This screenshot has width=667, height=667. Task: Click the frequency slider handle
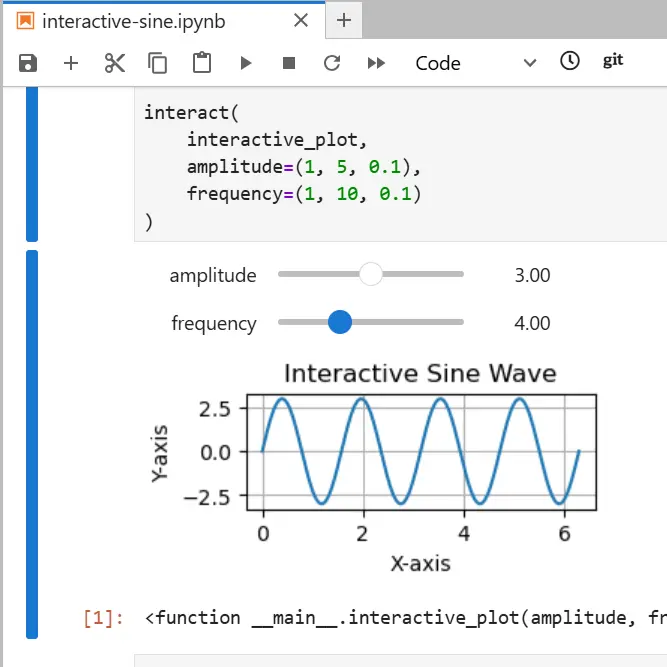340,322
